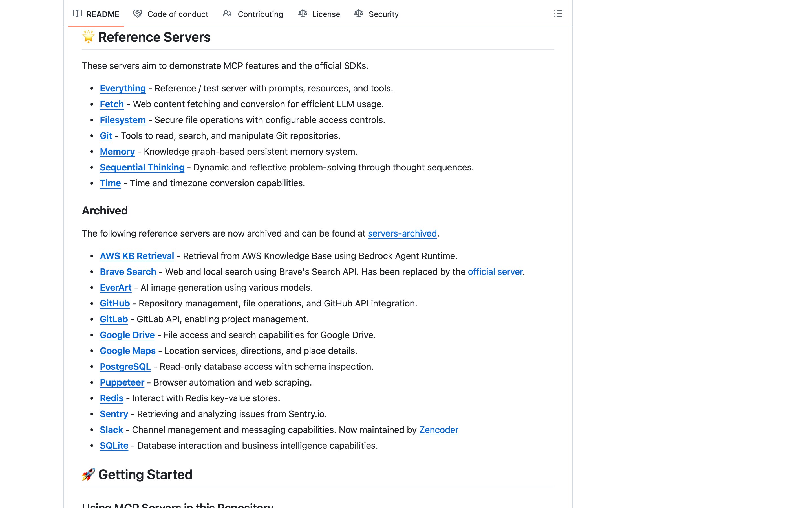Click the text "GitLab API, enabling project management."

(223, 319)
